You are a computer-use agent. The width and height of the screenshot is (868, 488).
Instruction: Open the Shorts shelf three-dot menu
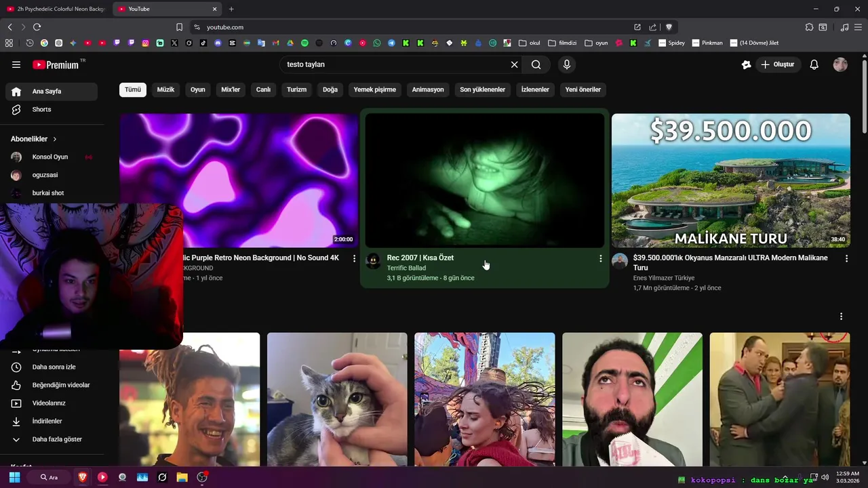coord(841,317)
